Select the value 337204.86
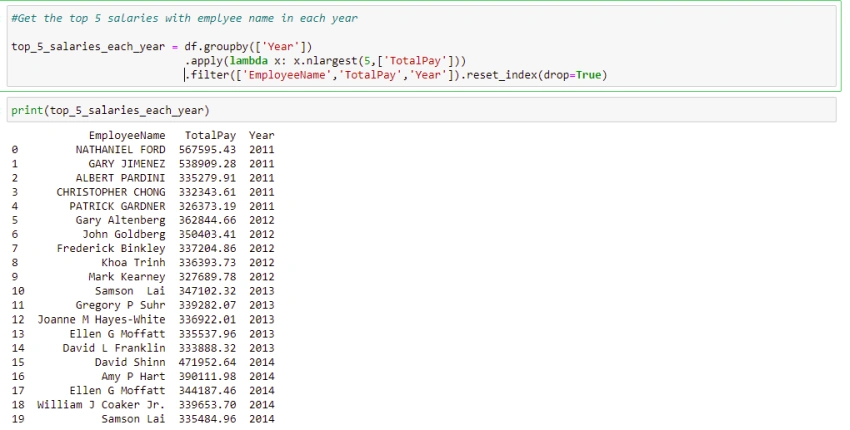The image size is (850, 430). pos(208,248)
